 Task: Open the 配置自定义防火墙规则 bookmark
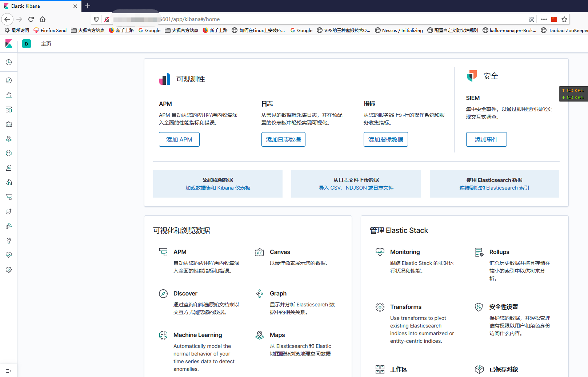(x=453, y=31)
